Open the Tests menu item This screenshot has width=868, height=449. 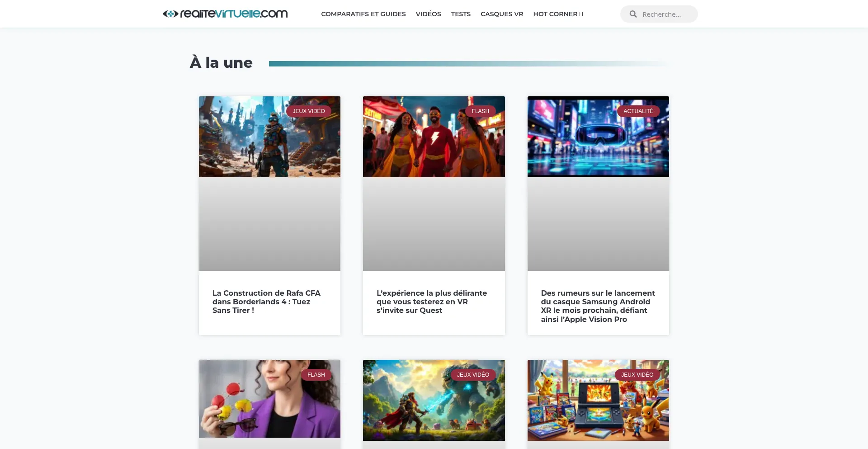click(461, 14)
